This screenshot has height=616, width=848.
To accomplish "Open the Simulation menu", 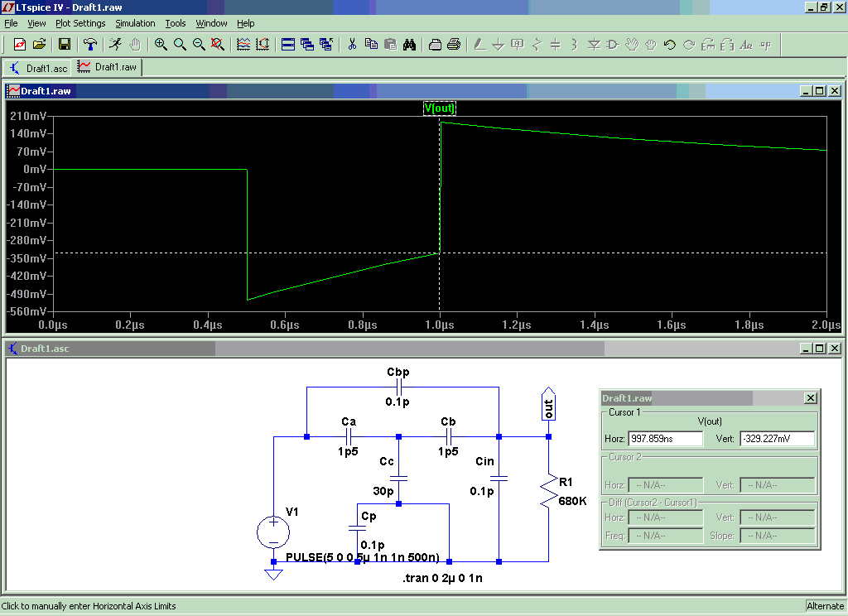I will coord(135,23).
